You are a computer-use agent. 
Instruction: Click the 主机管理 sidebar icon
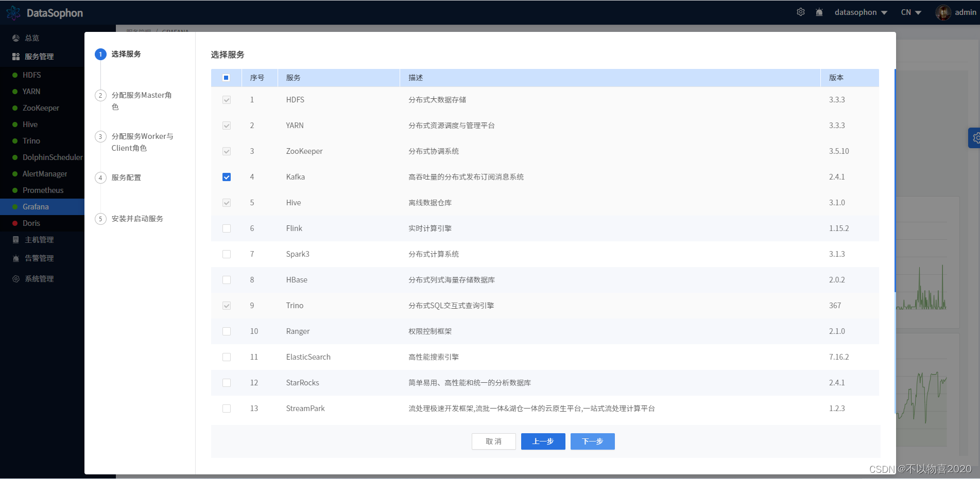pos(16,240)
